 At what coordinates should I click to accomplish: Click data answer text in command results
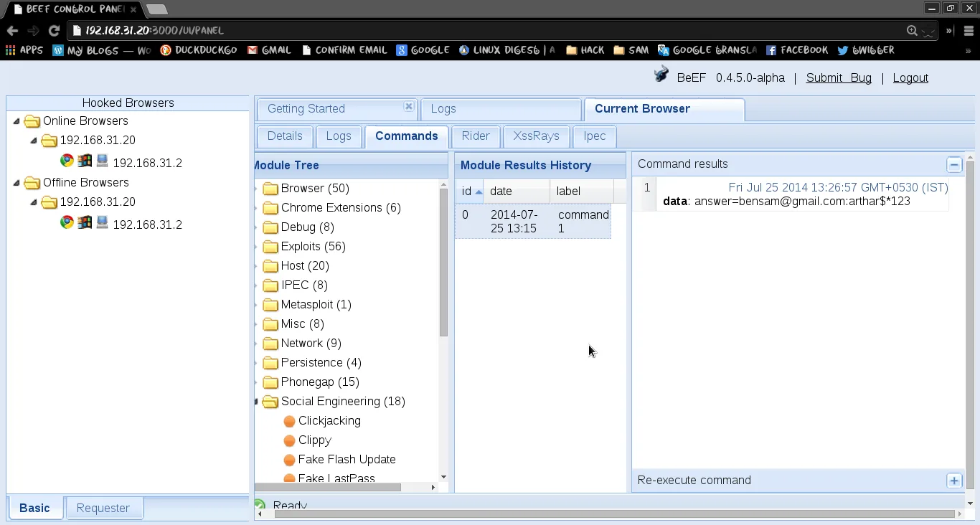(786, 202)
